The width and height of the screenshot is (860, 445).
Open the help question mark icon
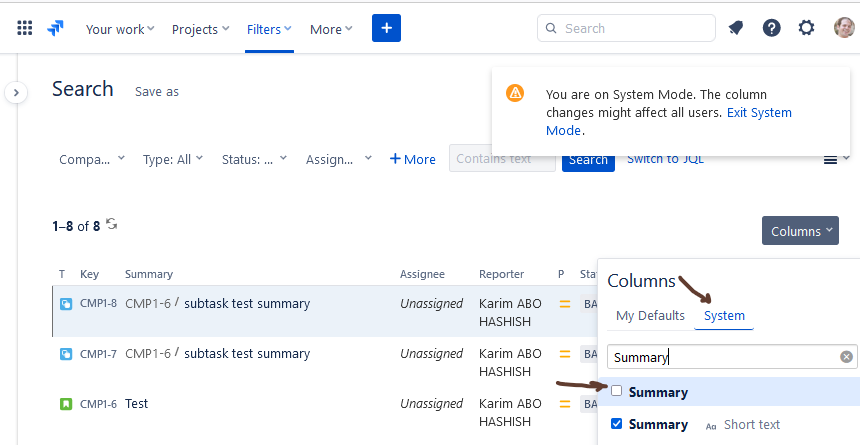pos(771,28)
